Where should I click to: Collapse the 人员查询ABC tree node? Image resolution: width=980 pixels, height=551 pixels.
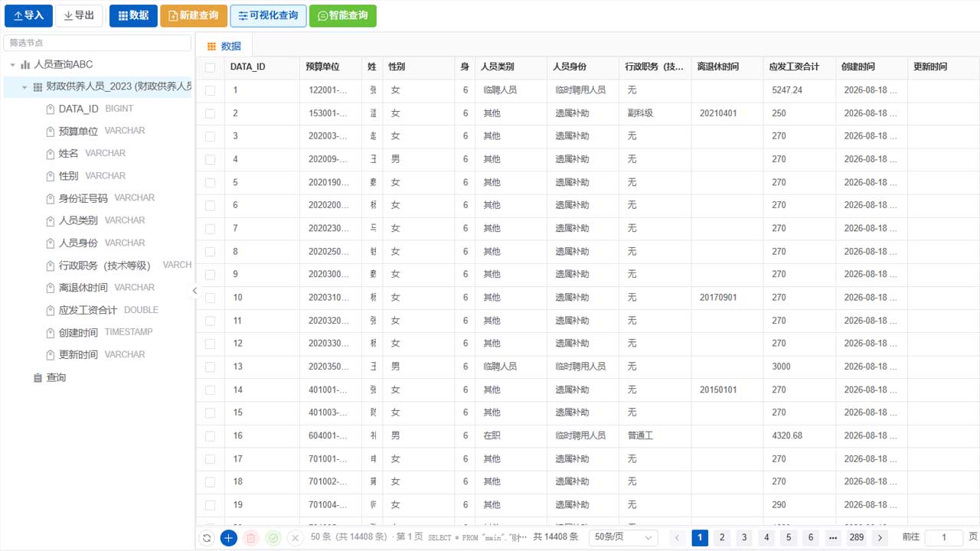point(13,65)
